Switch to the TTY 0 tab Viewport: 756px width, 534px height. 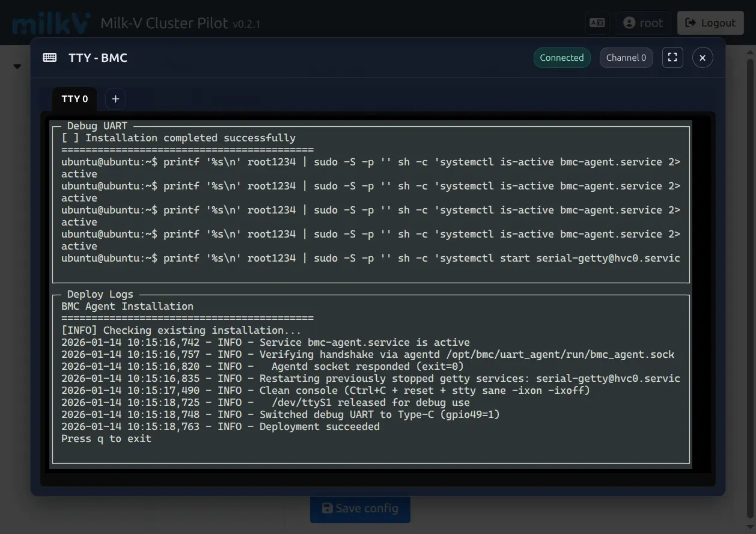(75, 99)
